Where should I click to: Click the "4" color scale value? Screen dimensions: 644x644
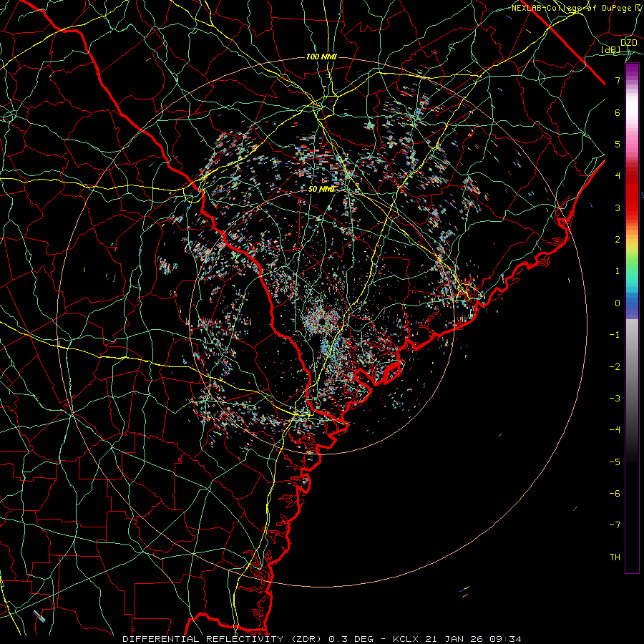[618, 176]
